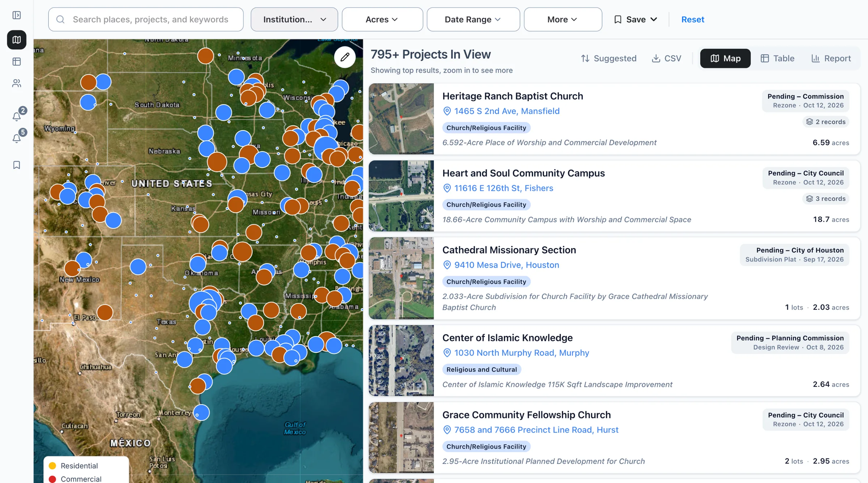The height and width of the screenshot is (483, 868).
Task: Click the Religious and Cultural tag
Action: tap(482, 369)
